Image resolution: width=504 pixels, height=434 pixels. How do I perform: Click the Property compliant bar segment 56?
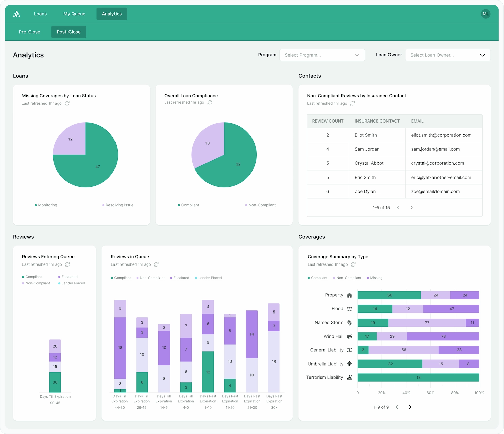coord(389,295)
